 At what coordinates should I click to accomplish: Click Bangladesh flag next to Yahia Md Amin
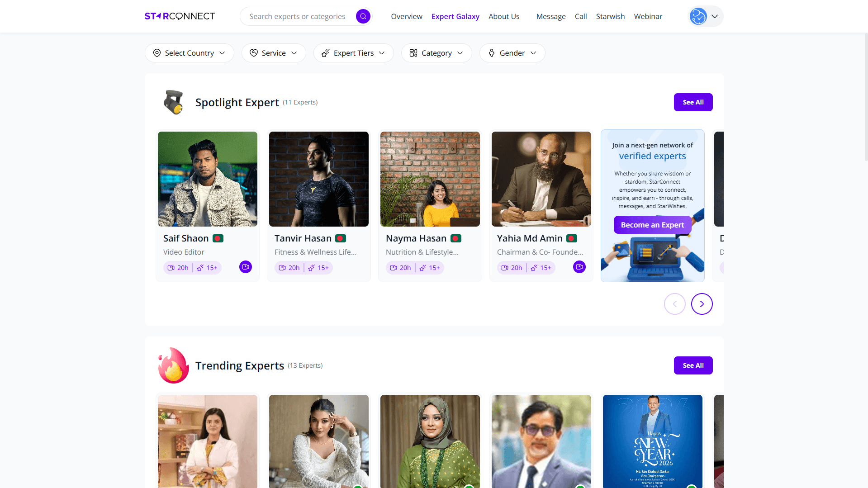click(x=572, y=238)
